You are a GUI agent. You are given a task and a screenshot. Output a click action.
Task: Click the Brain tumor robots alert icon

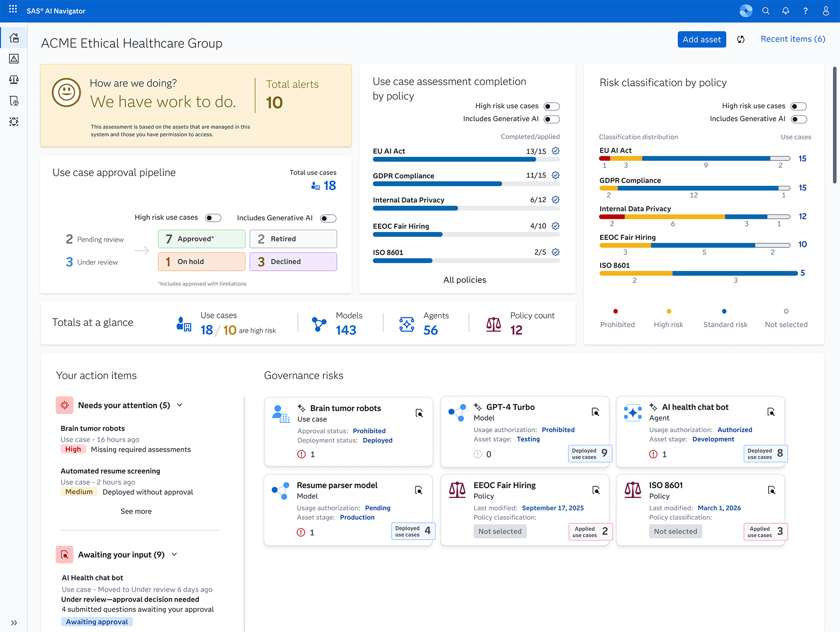click(301, 454)
